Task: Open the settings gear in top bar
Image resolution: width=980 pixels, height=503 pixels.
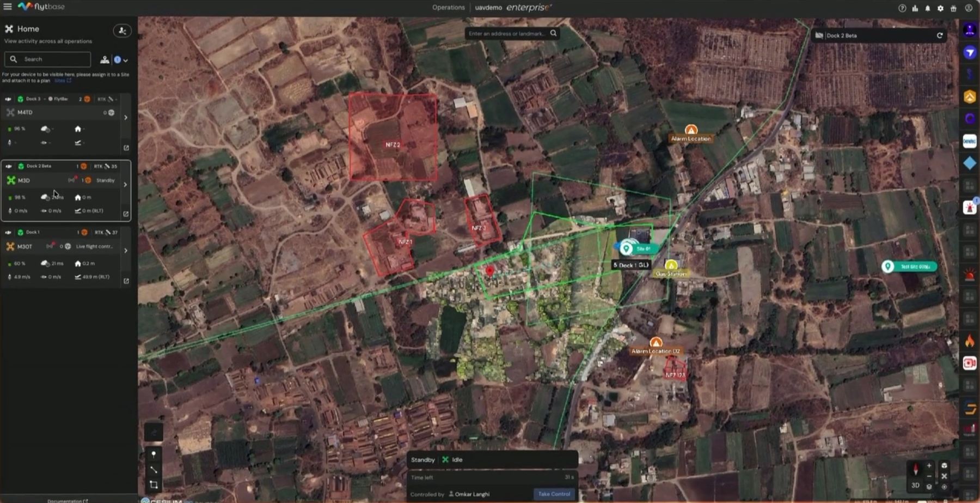Action: point(940,8)
